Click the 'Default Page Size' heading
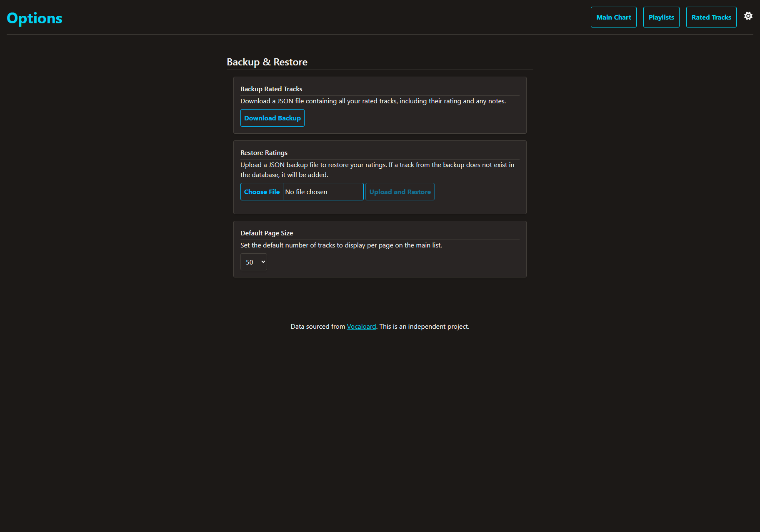This screenshot has height=532, width=760. pyautogui.click(x=267, y=233)
